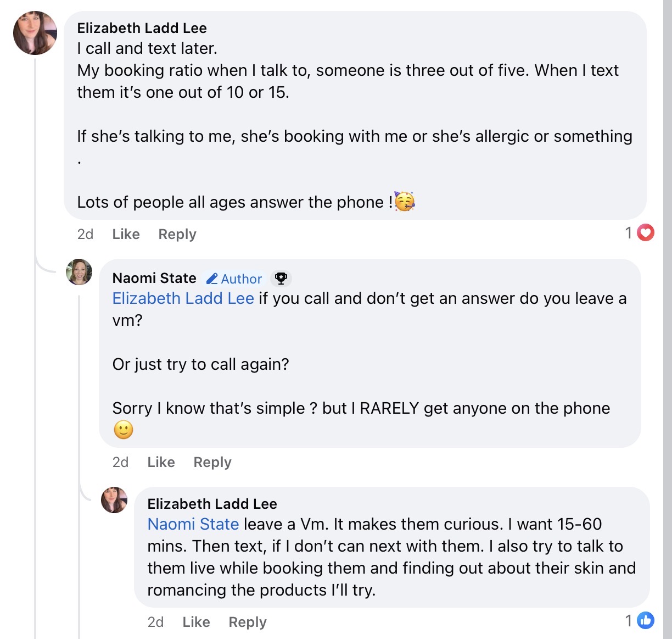Viewport: 672px width, 639px height.
Task: Click the party face emoji in first comment
Action: tap(405, 202)
